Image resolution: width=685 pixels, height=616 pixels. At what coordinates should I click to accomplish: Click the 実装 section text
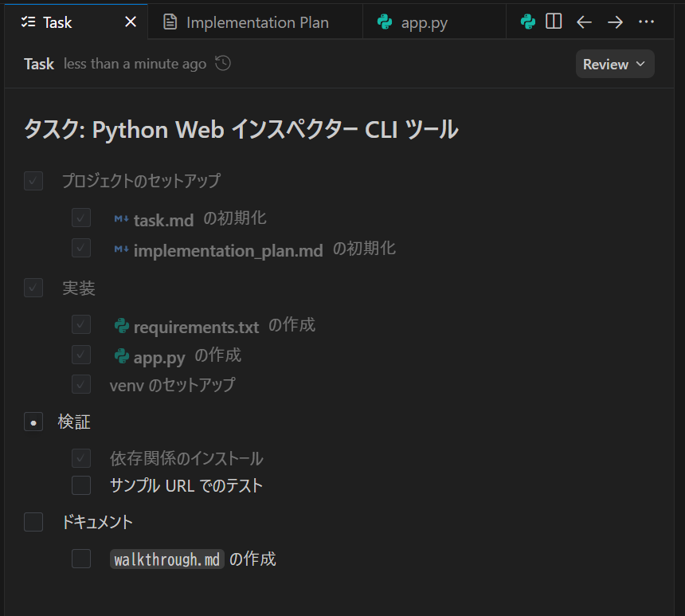coord(79,288)
